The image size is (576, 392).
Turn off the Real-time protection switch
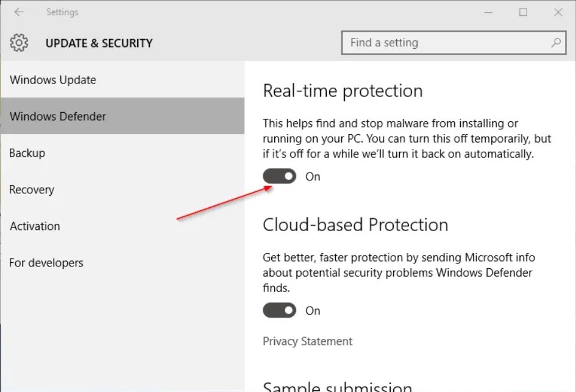pos(279,176)
